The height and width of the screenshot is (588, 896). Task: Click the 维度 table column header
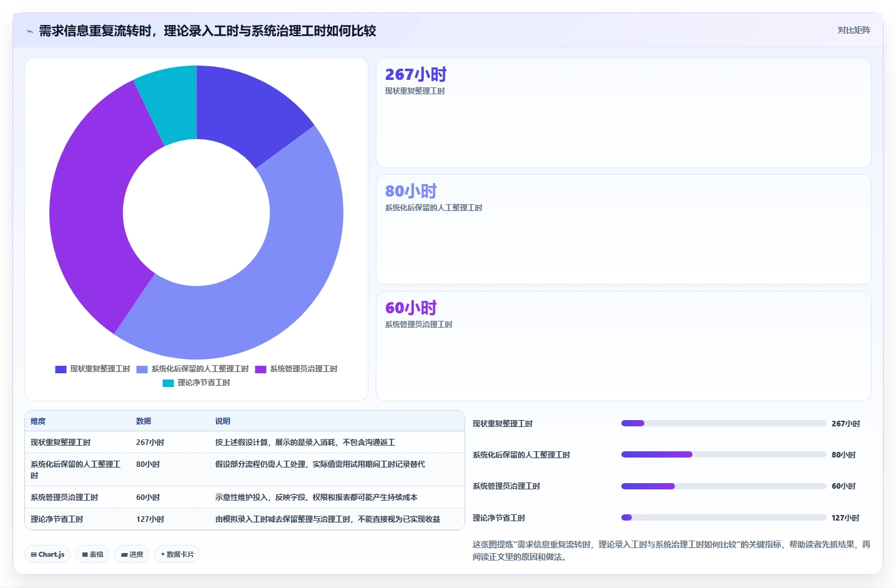pyautogui.click(x=38, y=421)
